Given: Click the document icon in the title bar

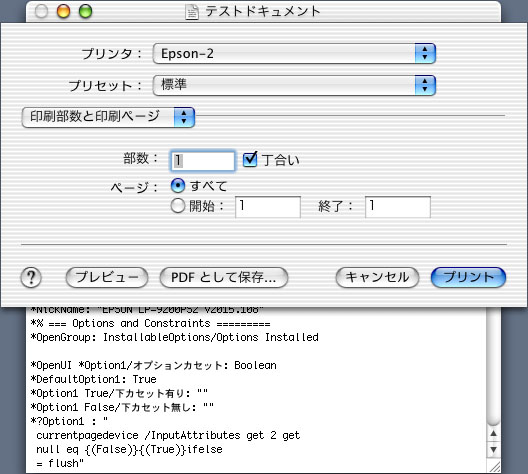Looking at the screenshot, I should (x=192, y=11).
